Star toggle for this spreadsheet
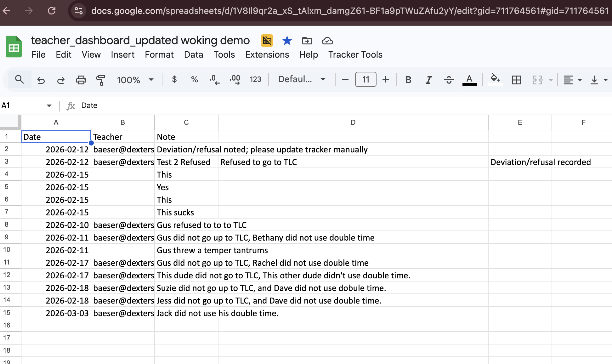The height and width of the screenshot is (364, 612). tap(287, 41)
